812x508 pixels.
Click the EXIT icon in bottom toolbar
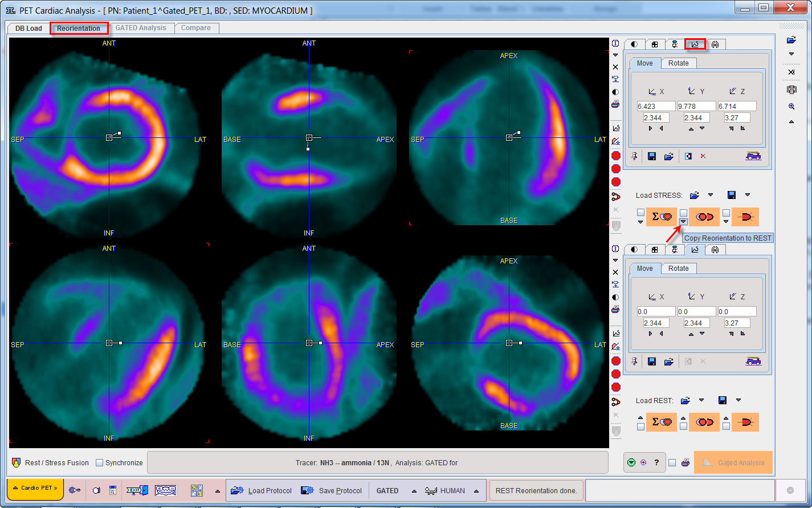click(137, 490)
